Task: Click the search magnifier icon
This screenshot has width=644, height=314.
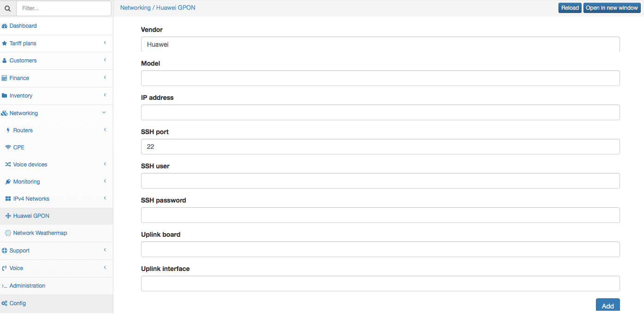Action: 7,8
